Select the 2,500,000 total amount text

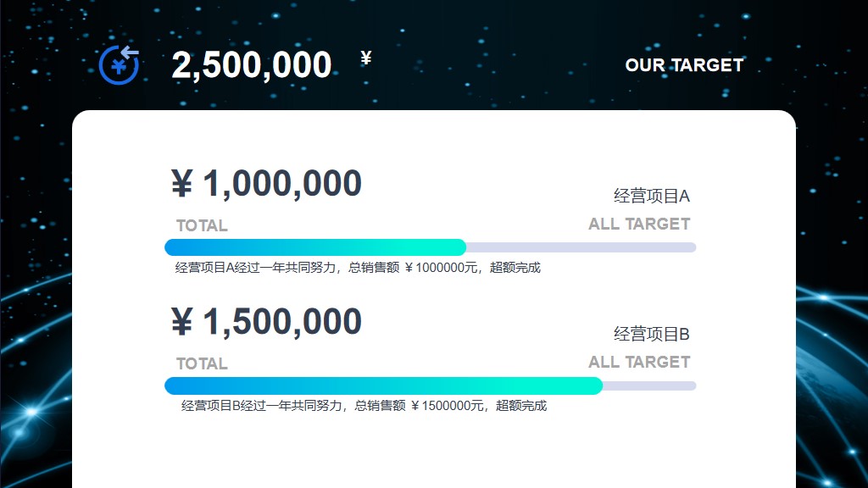pyautogui.click(x=251, y=65)
